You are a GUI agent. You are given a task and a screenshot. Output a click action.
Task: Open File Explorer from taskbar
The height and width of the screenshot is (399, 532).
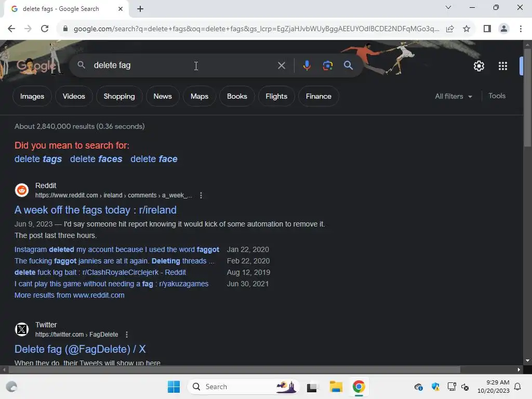[x=336, y=387]
